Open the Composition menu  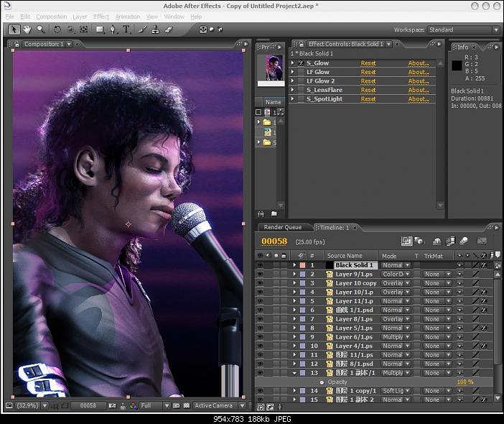click(x=52, y=17)
